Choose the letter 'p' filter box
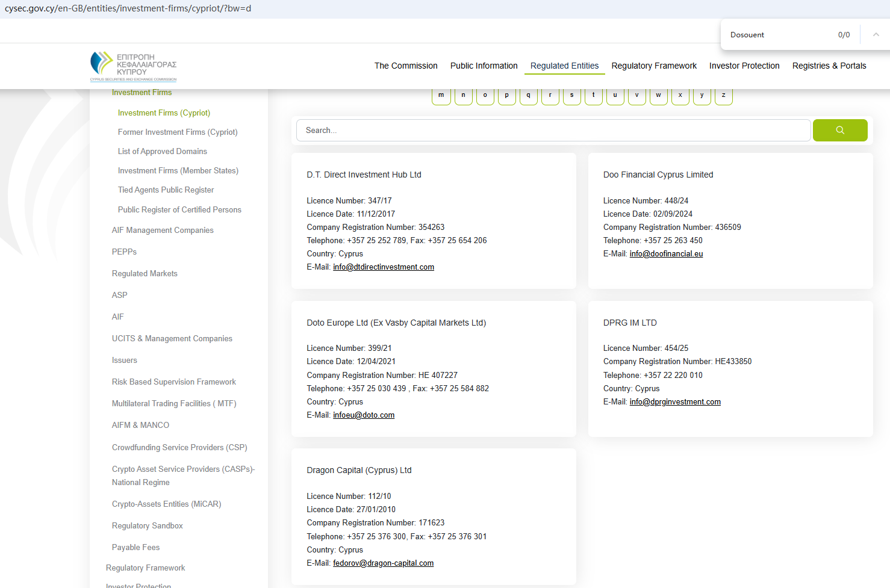Image resolution: width=890 pixels, height=588 pixels. coord(506,96)
